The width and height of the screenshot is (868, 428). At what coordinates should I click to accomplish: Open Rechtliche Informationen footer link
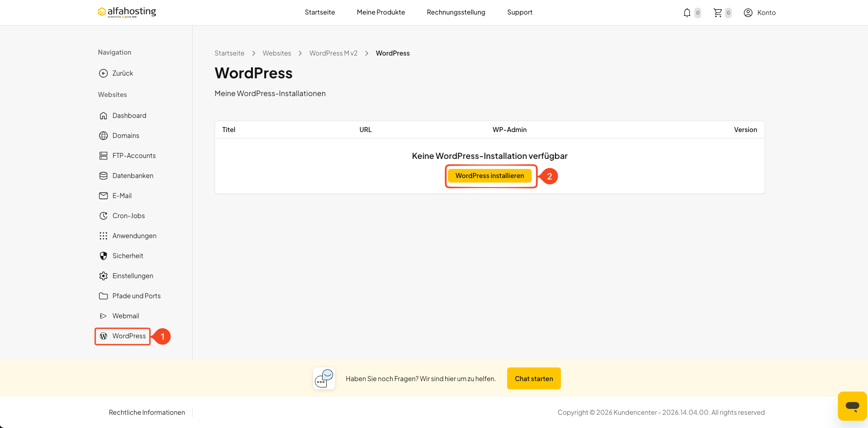(x=147, y=413)
